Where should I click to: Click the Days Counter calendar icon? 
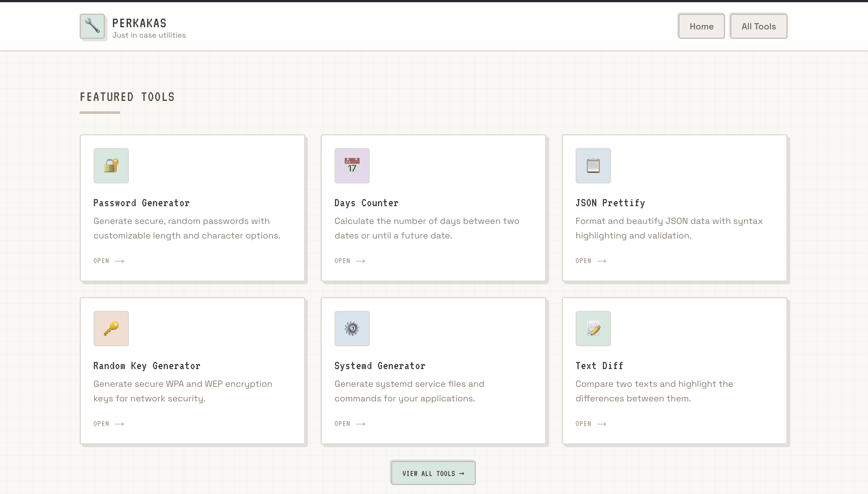351,166
